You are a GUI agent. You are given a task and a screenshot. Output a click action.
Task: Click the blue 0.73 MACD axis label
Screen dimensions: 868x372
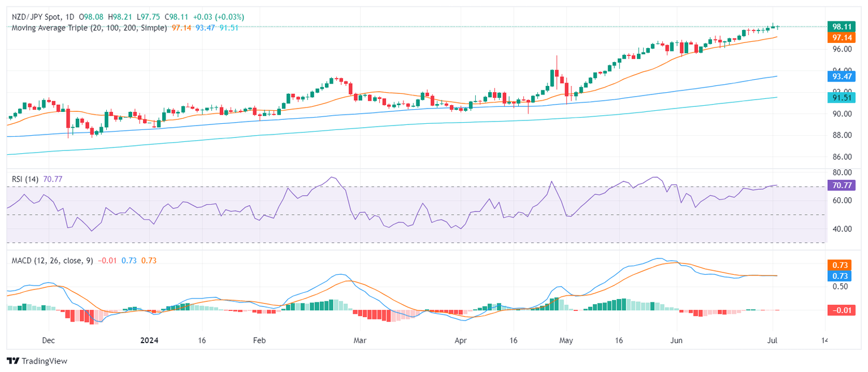point(841,276)
